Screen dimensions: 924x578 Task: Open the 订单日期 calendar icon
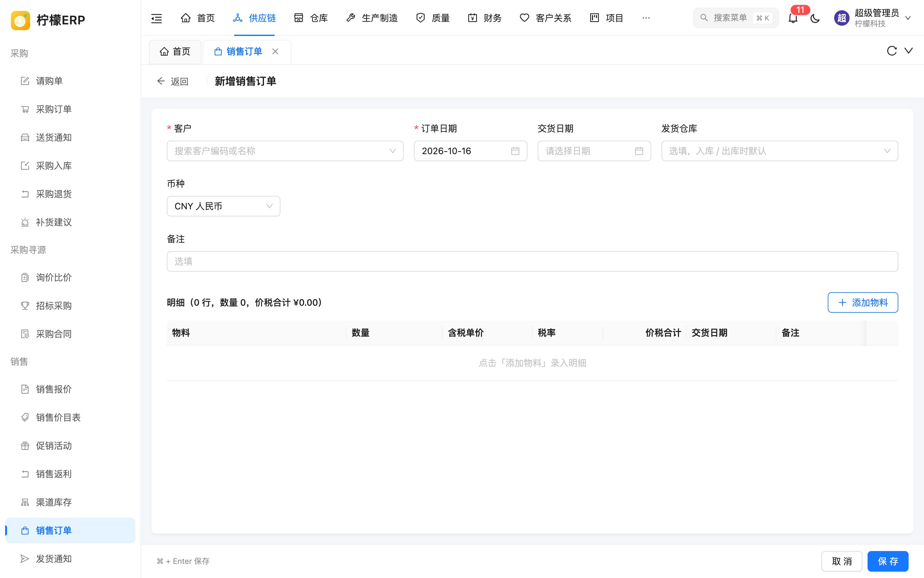pos(515,151)
